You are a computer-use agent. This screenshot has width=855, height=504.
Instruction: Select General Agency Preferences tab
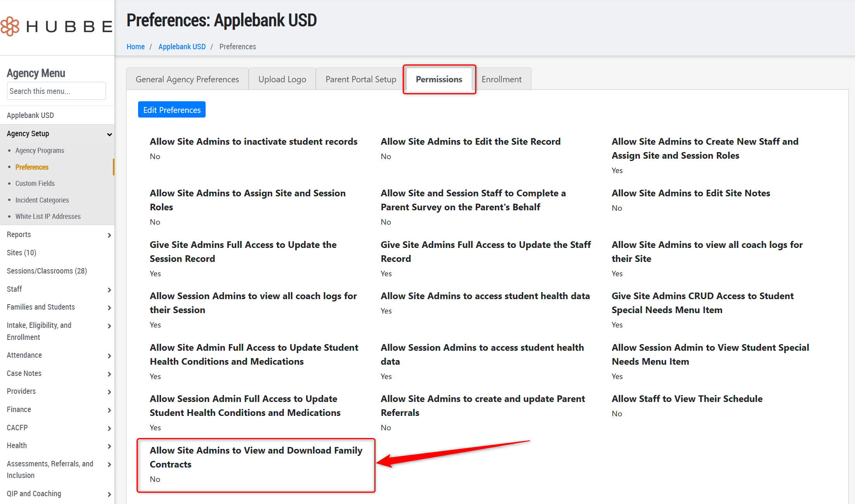[187, 79]
